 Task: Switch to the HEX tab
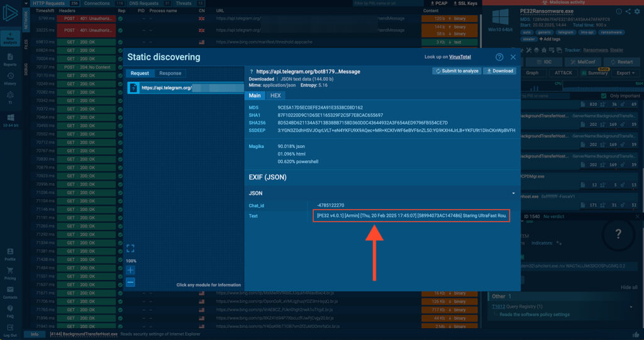click(x=275, y=96)
